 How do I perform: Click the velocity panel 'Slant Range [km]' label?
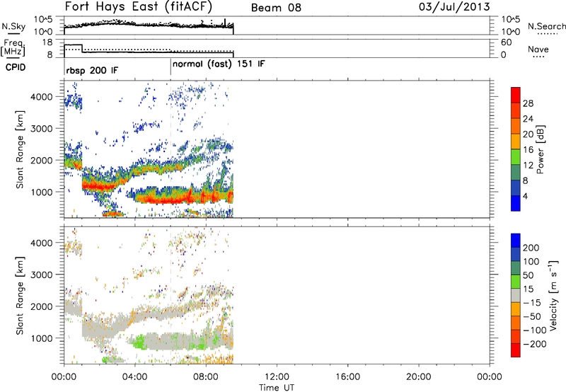point(20,296)
